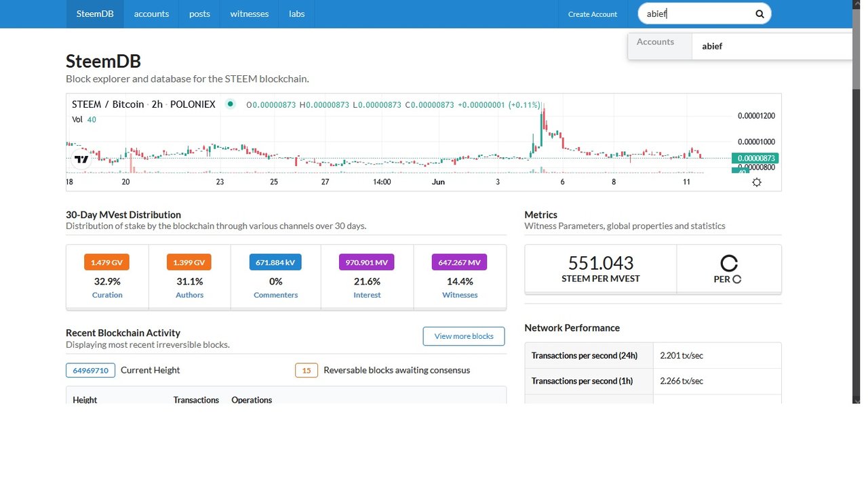Open the Witnesses link under 14.4%
Image resolution: width=868 pixels, height=488 pixels.
click(460, 295)
